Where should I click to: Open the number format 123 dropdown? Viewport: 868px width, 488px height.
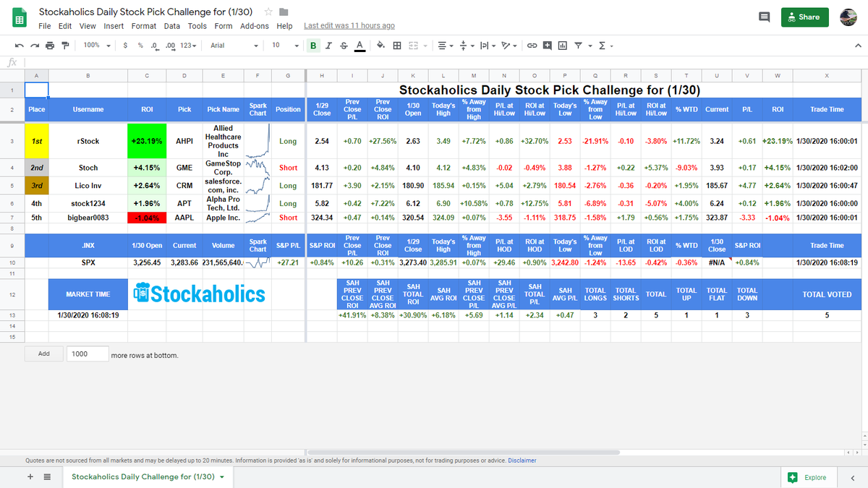point(187,46)
